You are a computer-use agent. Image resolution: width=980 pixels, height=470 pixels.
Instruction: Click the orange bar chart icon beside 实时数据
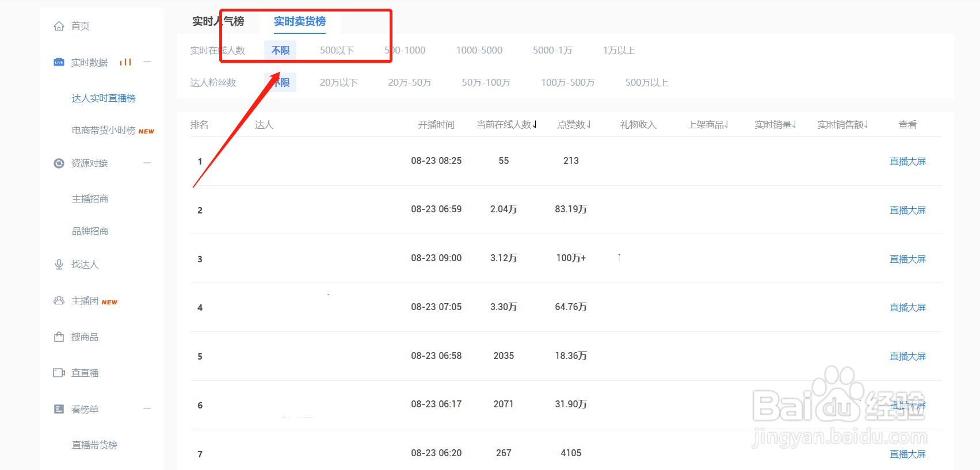pyautogui.click(x=125, y=62)
